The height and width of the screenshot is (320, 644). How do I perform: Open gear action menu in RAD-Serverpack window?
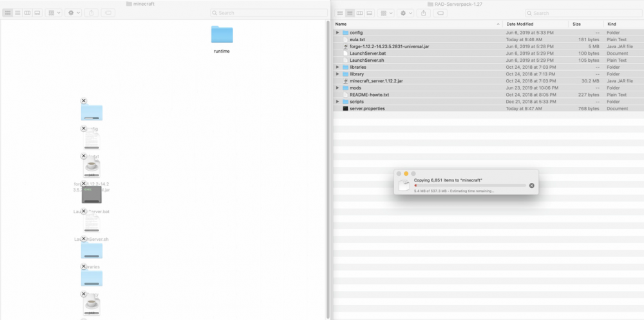[405, 13]
